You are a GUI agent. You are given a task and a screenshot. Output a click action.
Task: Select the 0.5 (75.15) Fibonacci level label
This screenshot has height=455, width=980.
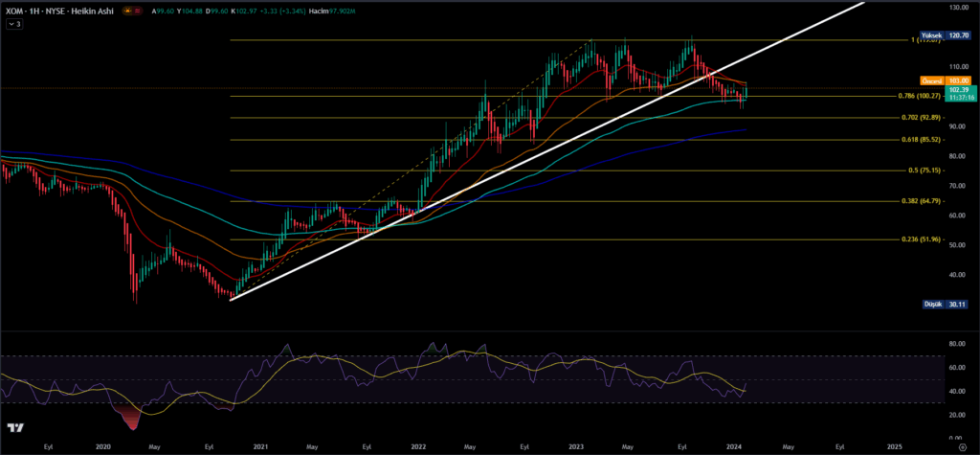point(924,171)
